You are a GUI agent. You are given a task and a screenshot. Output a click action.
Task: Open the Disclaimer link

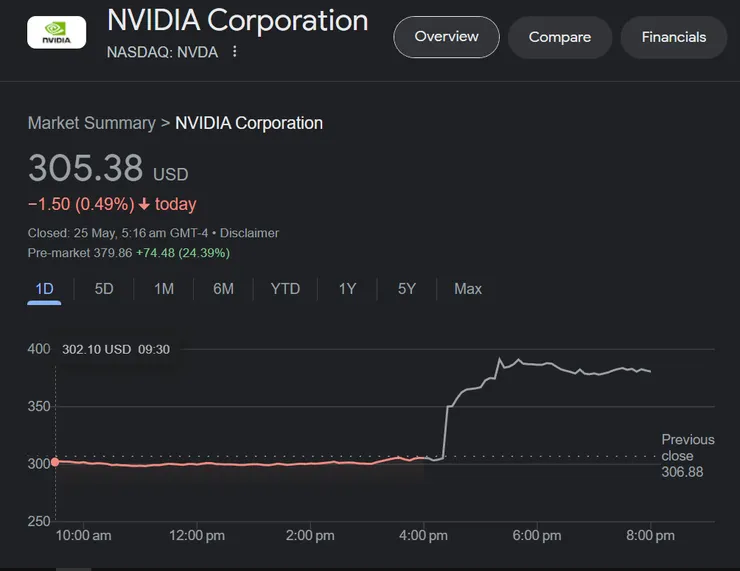pos(249,233)
